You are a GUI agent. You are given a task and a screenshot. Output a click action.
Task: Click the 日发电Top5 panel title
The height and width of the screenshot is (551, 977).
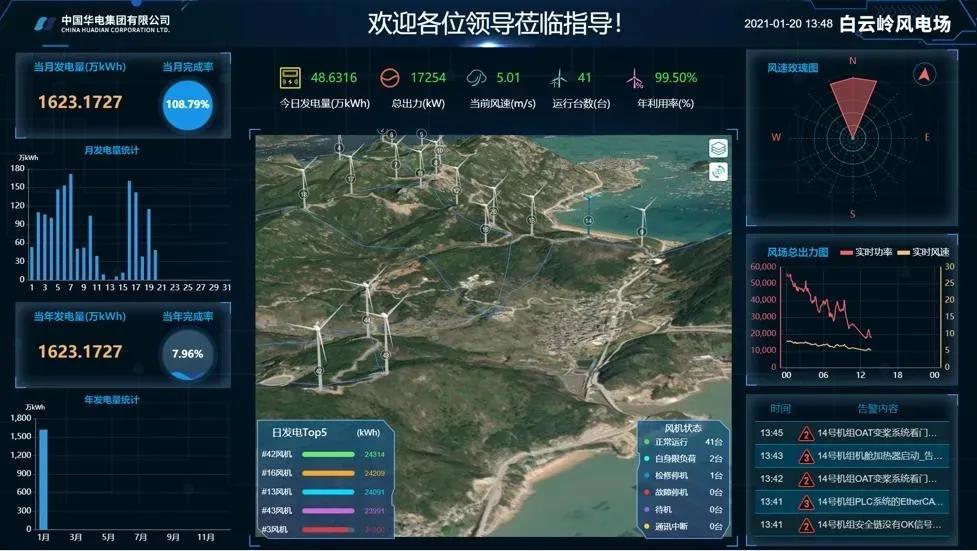(x=299, y=433)
